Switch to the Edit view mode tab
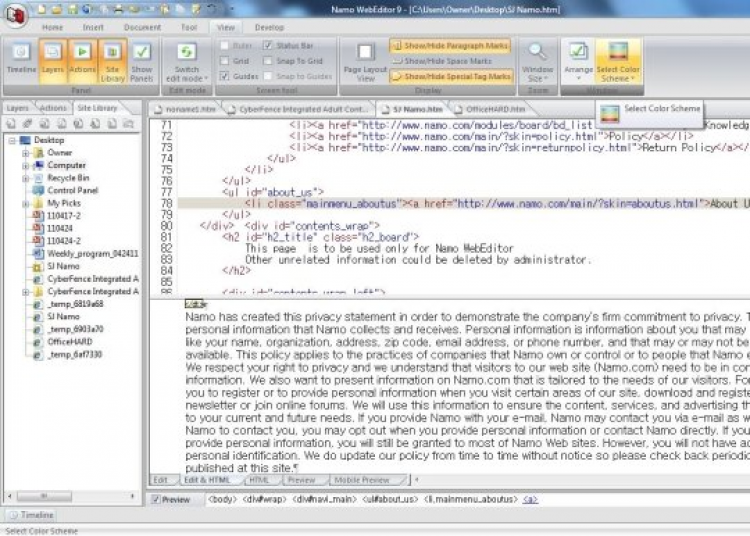 (161, 480)
